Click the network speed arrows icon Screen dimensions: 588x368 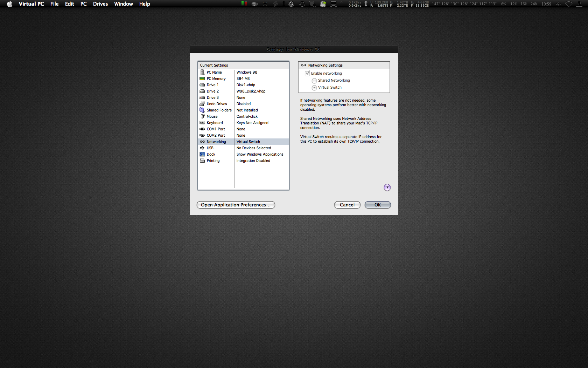pos(366,4)
